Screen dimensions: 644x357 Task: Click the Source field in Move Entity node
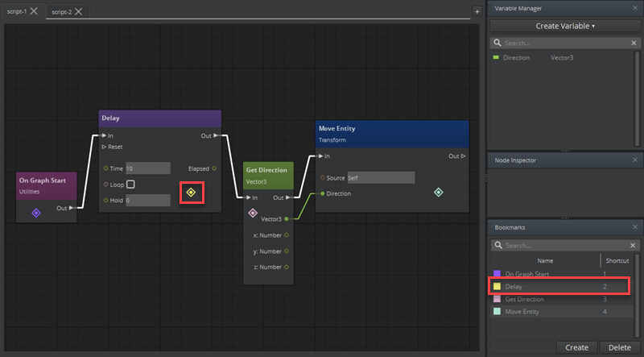[x=380, y=177]
